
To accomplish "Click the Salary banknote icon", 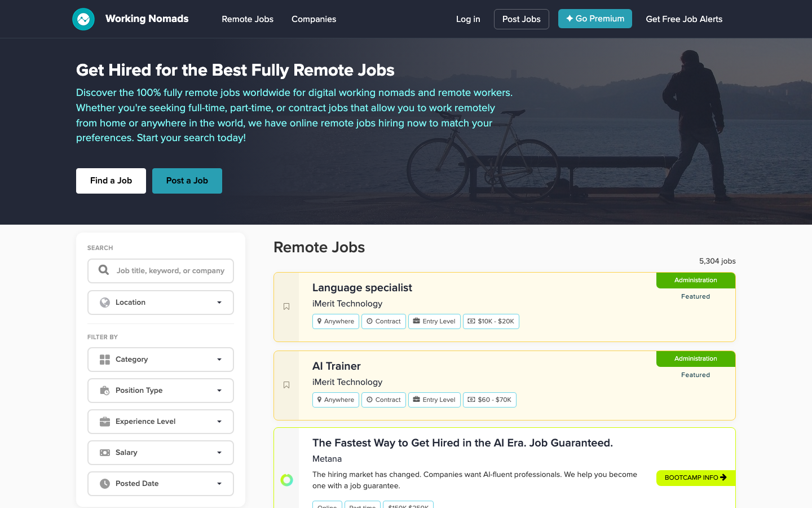I will (x=105, y=453).
